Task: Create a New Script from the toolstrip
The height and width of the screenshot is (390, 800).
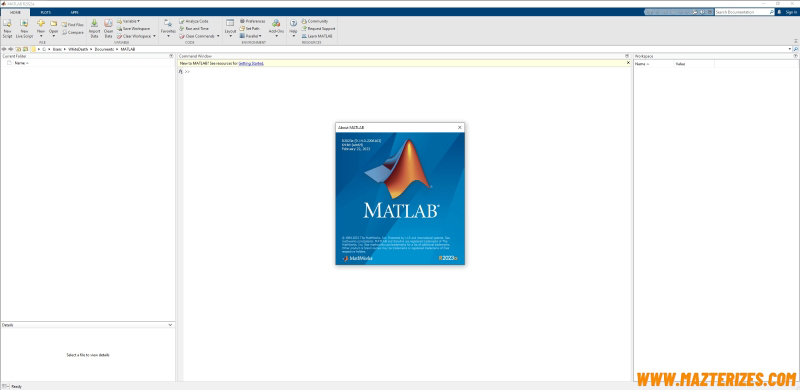Action: click(7, 29)
